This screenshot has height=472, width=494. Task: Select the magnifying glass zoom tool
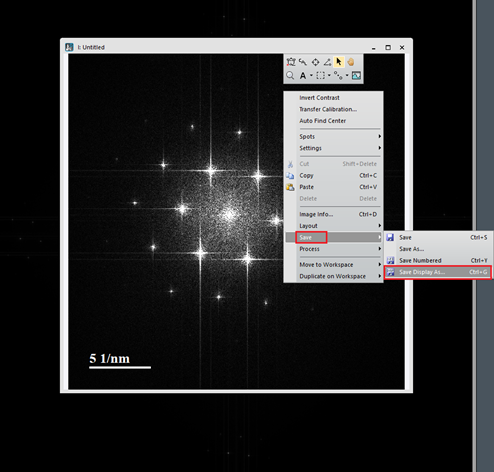[290, 76]
